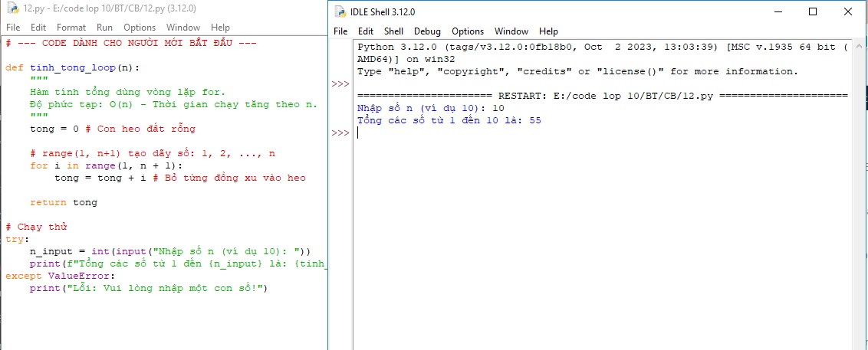
Task: Open Debug menu in IDLE Shell
Action: click(428, 31)
